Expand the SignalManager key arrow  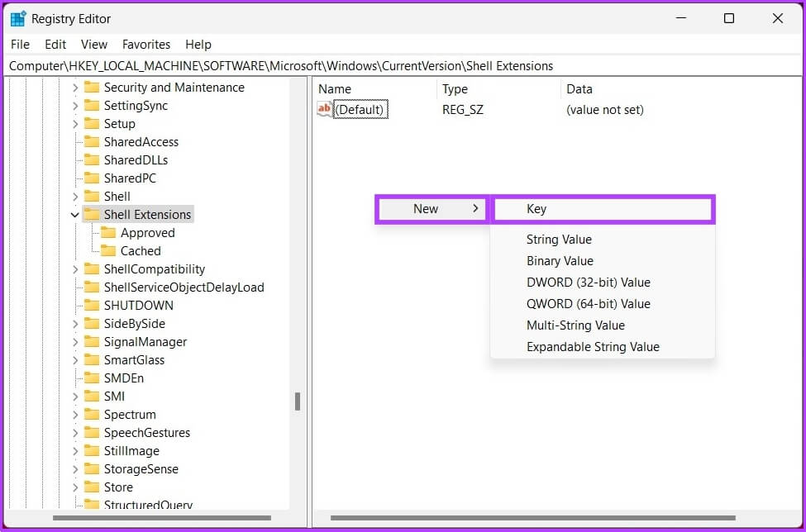coord(75,342)
